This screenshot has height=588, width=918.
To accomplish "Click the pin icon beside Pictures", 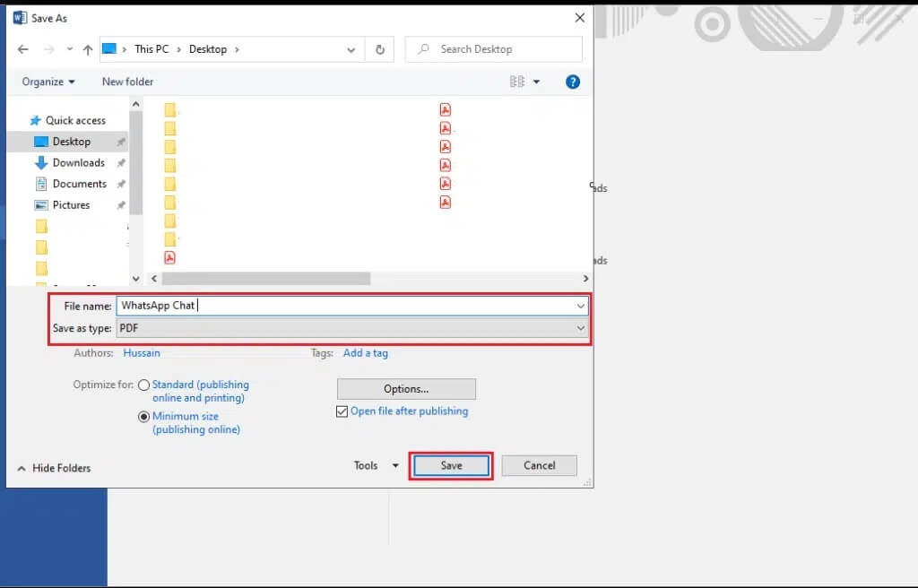I will coord(121,205).
